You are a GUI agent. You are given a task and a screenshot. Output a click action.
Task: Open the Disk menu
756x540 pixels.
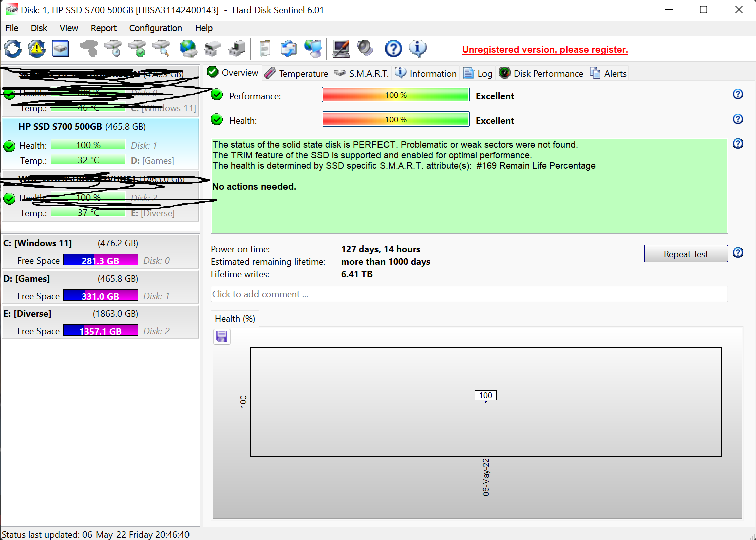(x=39, y=28)
